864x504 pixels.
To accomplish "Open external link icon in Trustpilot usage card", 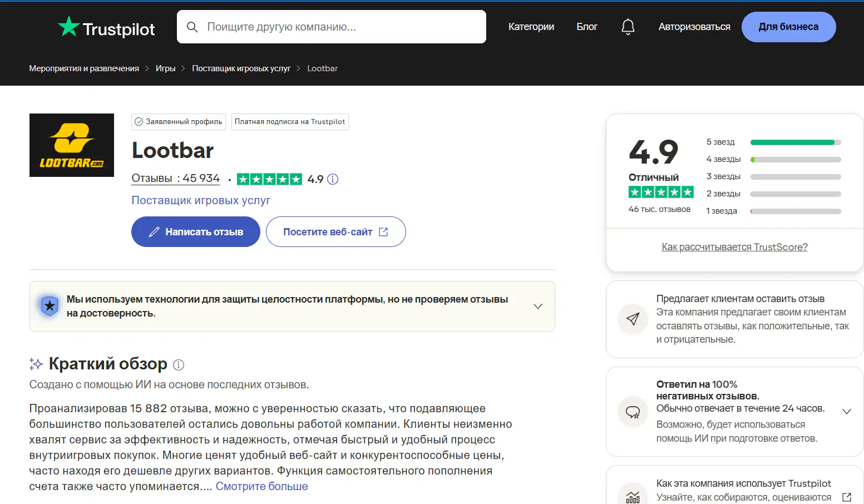I will click(x=847, y=497).
